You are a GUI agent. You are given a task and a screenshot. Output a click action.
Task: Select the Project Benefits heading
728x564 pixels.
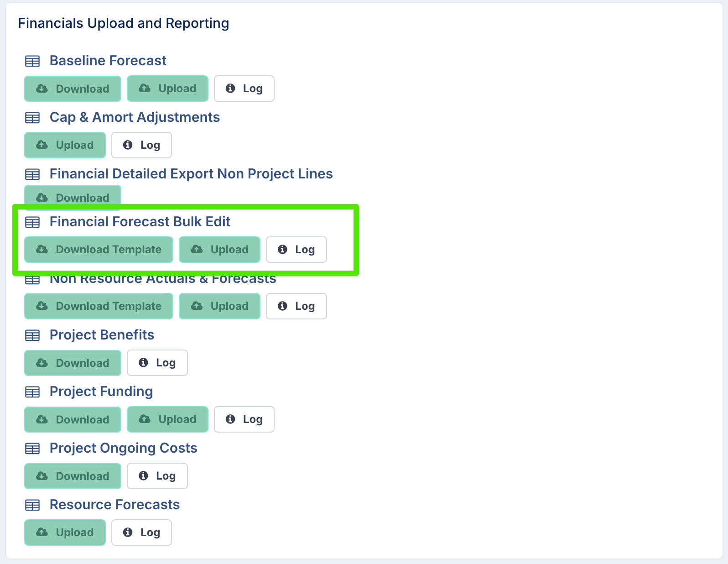[x=102, y=335]
